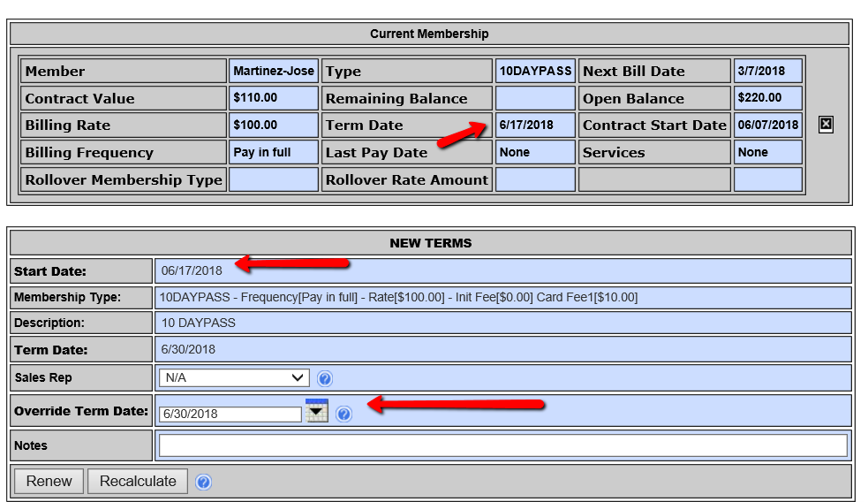Click the Type field showing 10DAYPASS
The height and width of the screenshot is (502, 868).
(x=535, y=71)
